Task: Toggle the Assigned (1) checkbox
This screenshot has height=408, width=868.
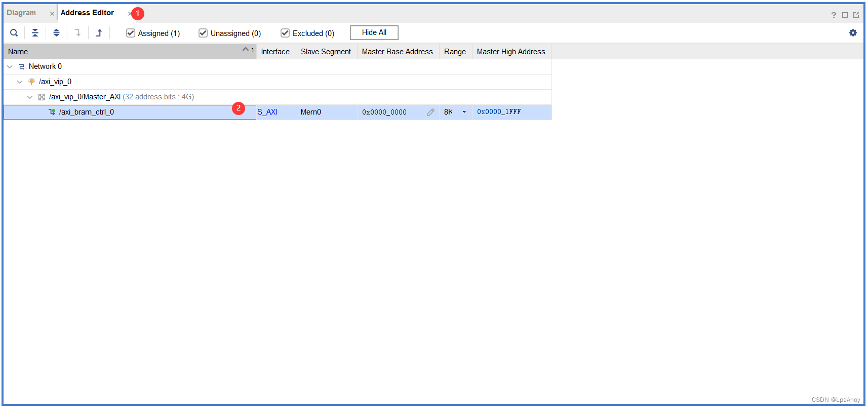Action: [131, 33]
